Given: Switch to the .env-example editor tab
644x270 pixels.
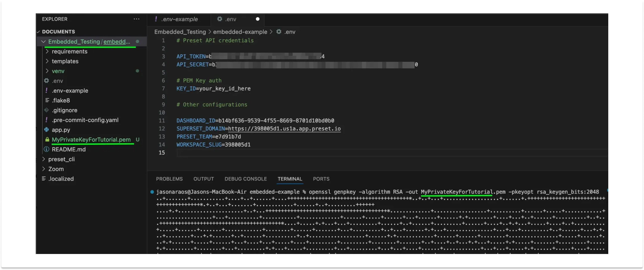Looking at the screenshot, I should click(x=179, y=19).
